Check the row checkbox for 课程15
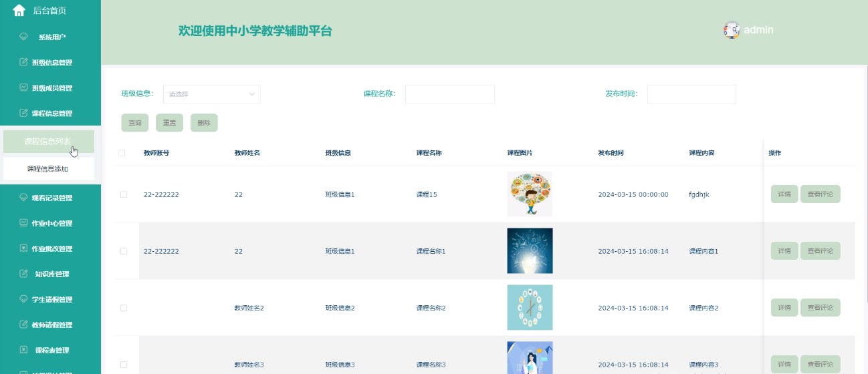Image resolution: width=868 pixels, height=374 pixels. (x=124, y=194)
